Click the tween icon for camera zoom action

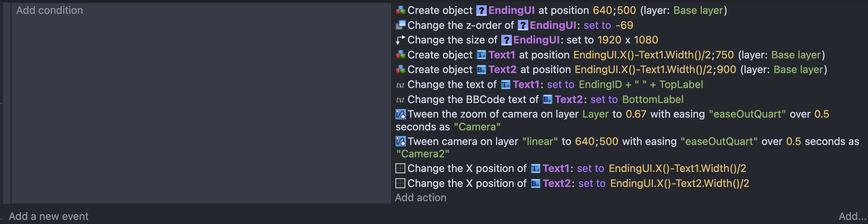(401, 114)
